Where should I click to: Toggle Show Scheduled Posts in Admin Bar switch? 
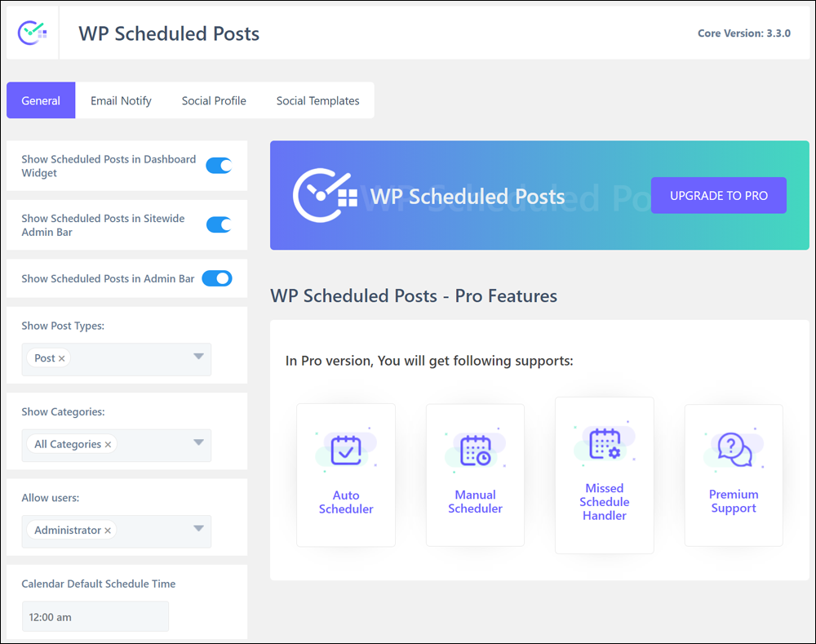(217, 278)
